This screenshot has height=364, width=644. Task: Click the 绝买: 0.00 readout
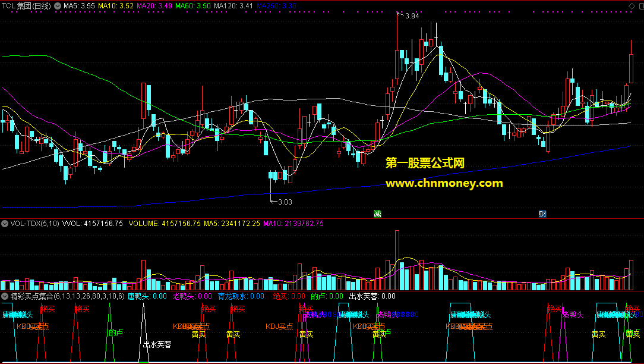[289, 296]
